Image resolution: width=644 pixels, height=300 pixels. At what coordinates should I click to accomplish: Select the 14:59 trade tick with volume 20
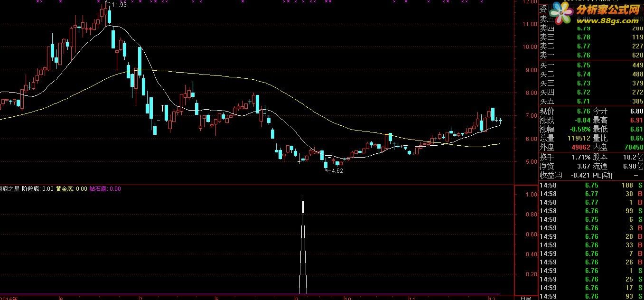(x=591, y=236)
